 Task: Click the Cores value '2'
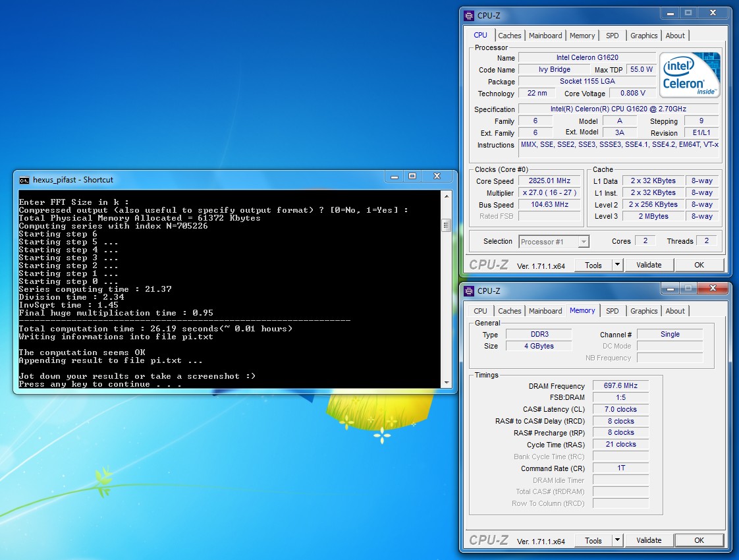pos(645,241)
